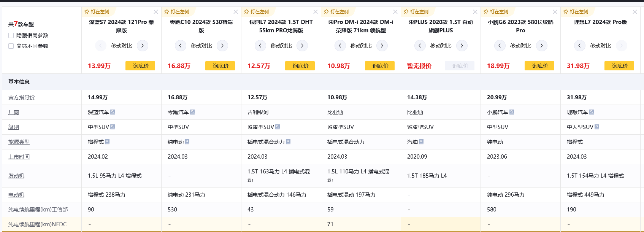Open the 纯电续航里程(km)工信部 link
This screenshot has height=232, width=644.
pos(38,210)
